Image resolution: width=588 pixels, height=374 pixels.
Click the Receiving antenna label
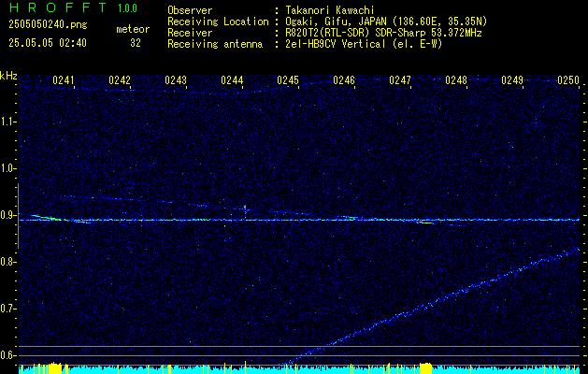click(x=215, y=44)
